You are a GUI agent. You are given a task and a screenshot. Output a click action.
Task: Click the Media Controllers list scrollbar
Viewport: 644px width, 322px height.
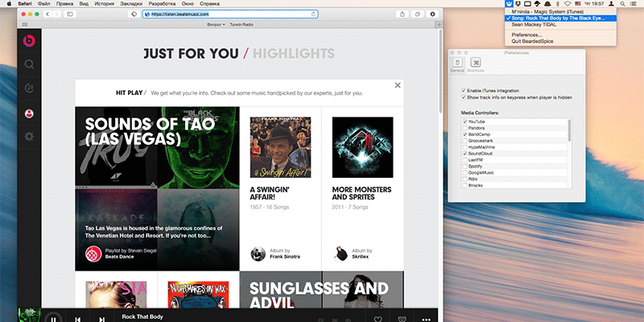pos(569,130)
